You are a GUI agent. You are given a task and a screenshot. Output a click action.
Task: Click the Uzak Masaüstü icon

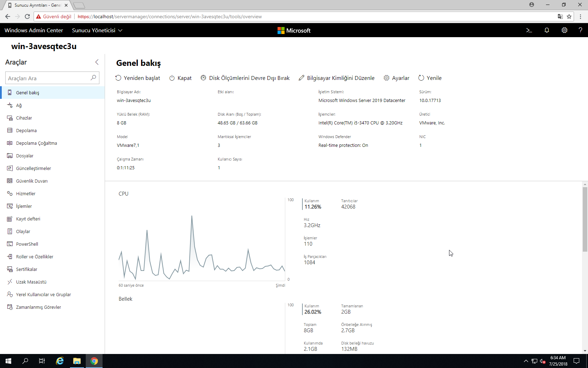point(10,282)
